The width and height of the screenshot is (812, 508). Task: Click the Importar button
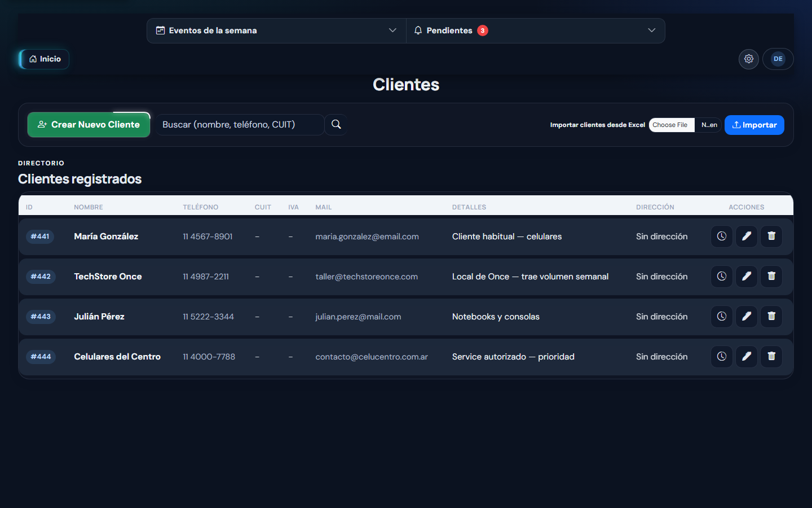[754, 125]
